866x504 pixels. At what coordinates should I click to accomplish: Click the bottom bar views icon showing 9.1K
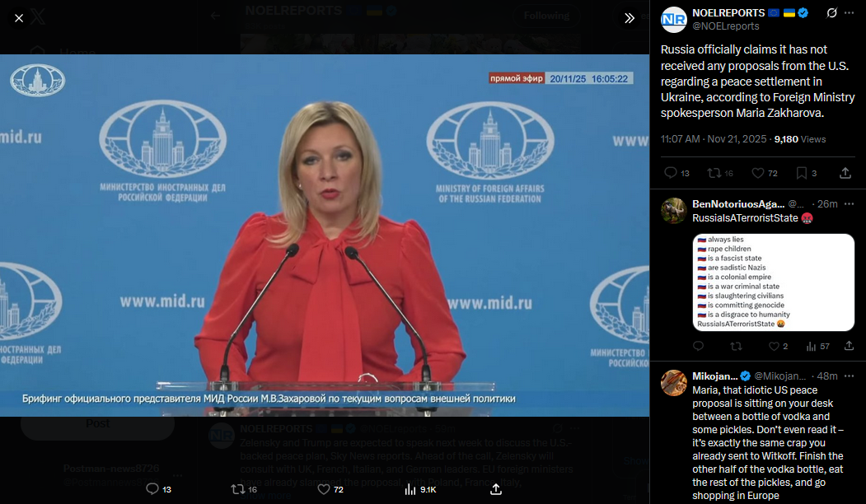click(x=420, y=489)
